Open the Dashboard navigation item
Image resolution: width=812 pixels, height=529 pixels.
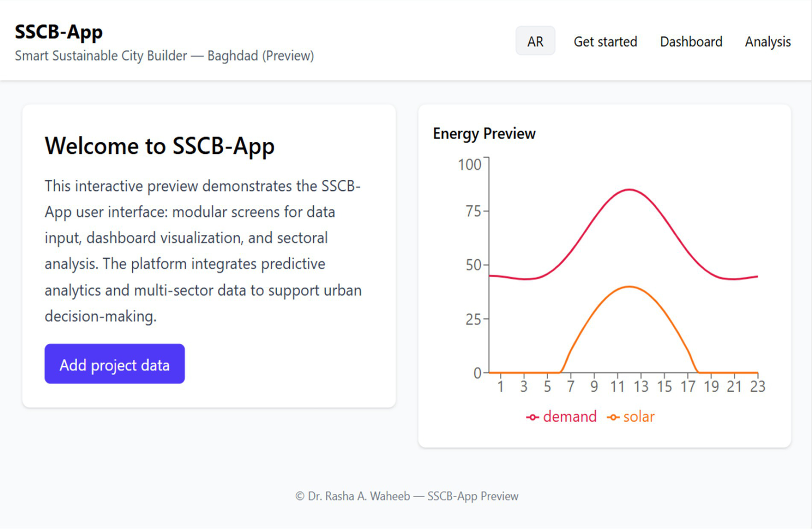691,42
